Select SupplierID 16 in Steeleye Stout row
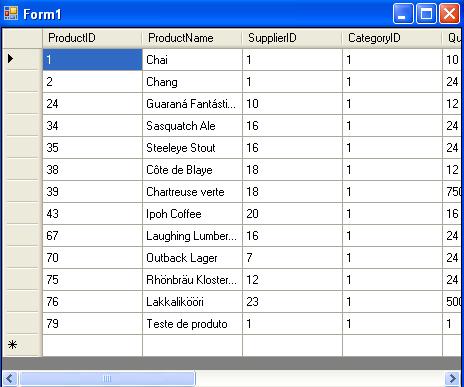The image size is (464, 387). [x=292, y=147]
